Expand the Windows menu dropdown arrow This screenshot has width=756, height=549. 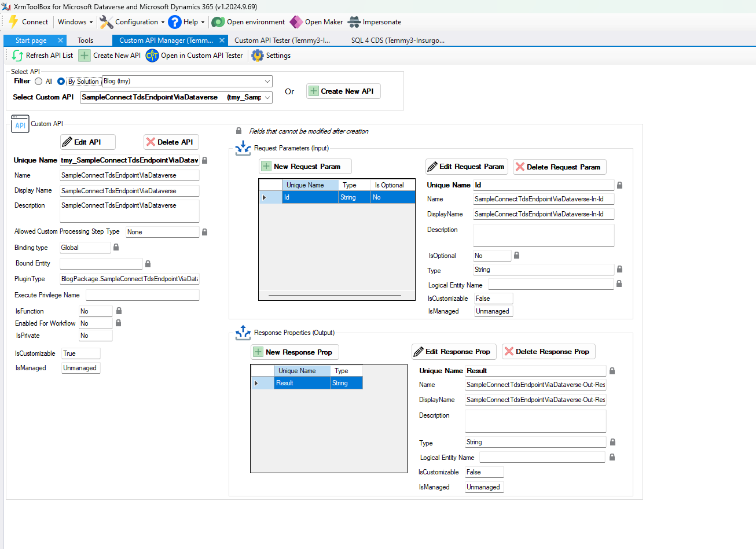point(91,23)
